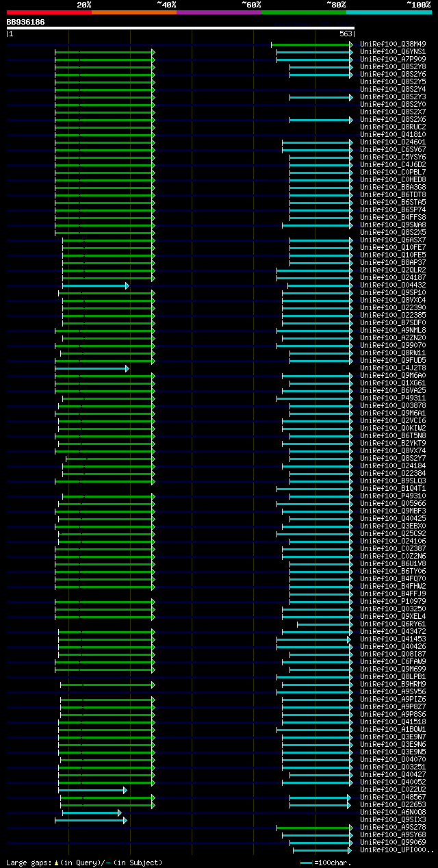Select the UniRef100_Q10FE7 label
This screenshot has width=438, height=868.
[x=394, y=248]
